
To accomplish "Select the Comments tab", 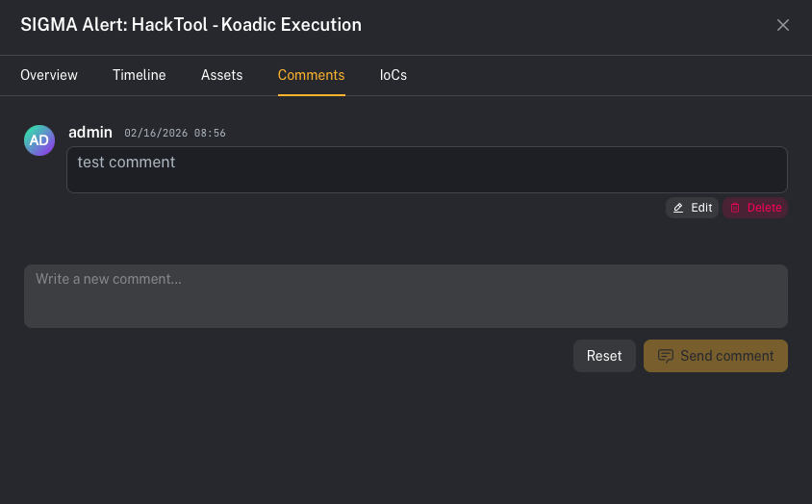I will (311, 75).
